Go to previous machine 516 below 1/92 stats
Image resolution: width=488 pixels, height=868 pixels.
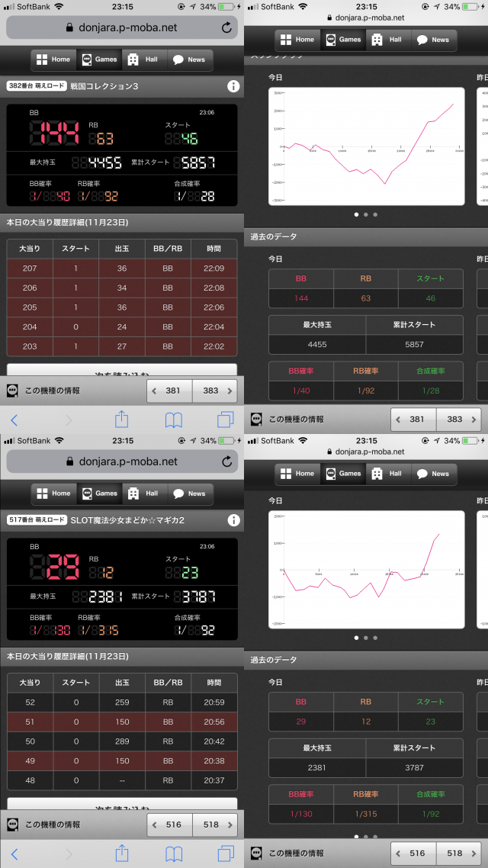pos(413,853)
